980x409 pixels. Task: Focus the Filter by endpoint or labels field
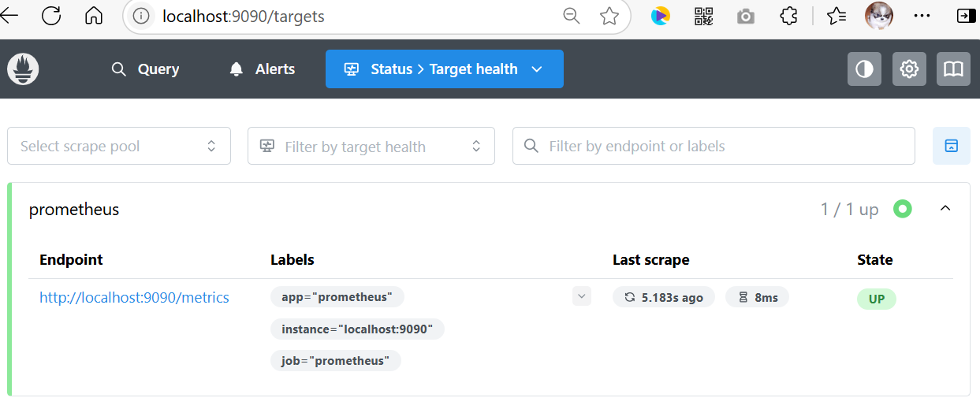pyautogui.click(x=714, y=146)
